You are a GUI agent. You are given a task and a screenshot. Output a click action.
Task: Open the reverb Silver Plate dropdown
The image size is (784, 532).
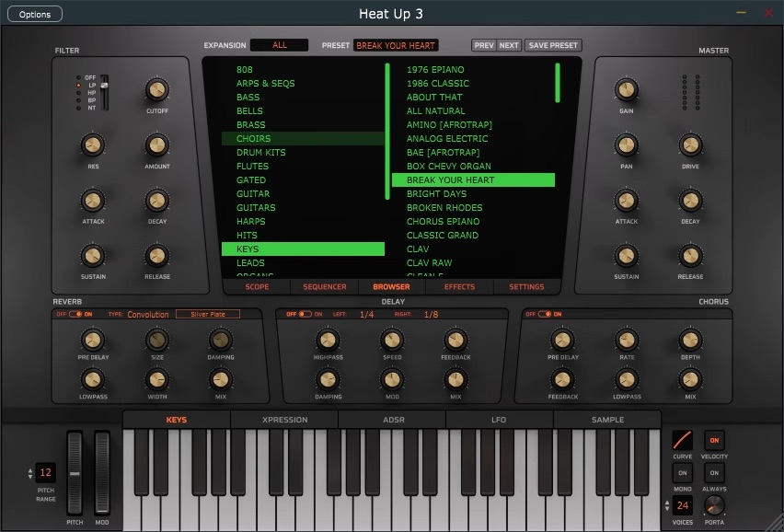(x=207, y=314)
